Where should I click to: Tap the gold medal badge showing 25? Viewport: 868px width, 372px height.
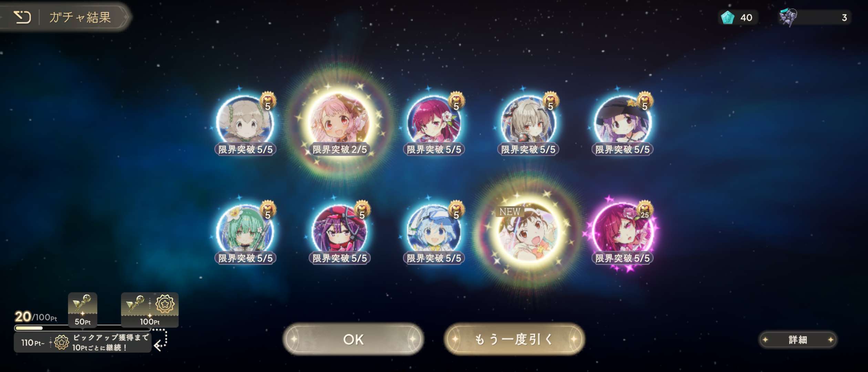(644, 210)
